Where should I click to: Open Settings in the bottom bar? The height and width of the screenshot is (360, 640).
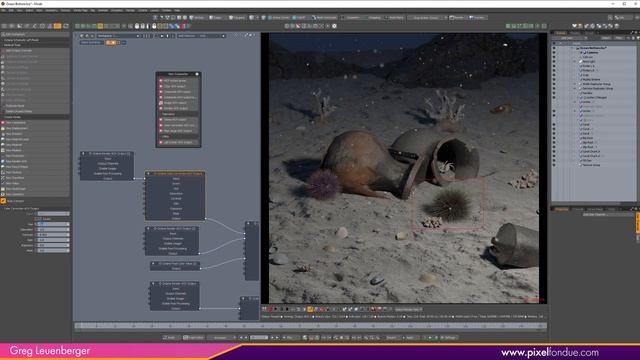(448, 338)
